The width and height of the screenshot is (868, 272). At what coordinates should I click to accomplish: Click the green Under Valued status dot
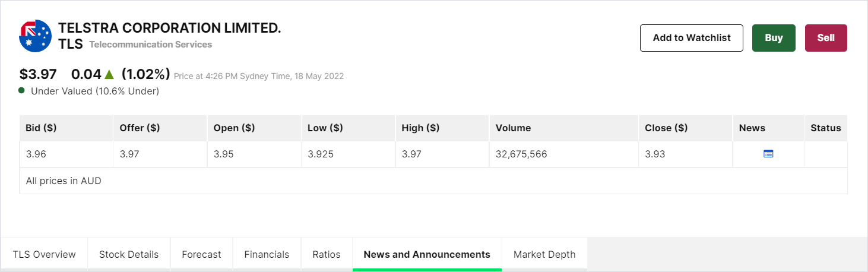pos(21,90)
